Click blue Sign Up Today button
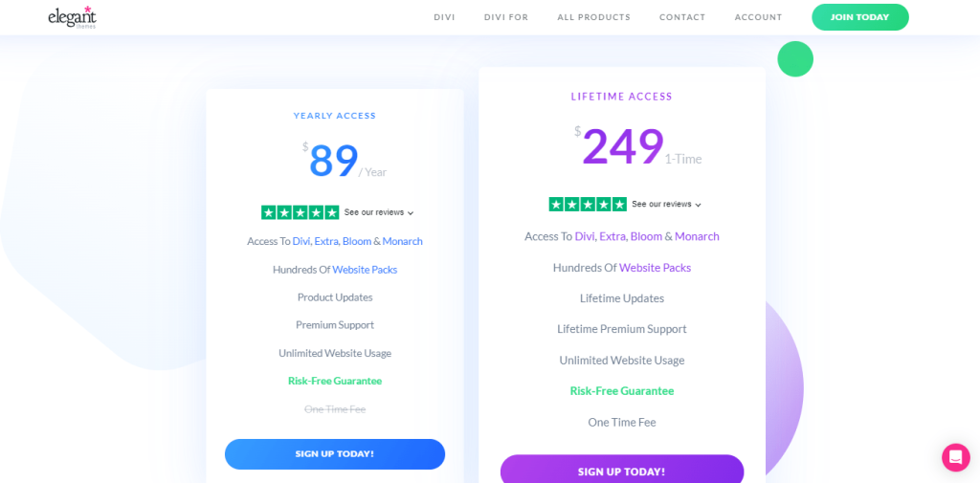Screen dimensions: 980x483 tap(335, 454)
